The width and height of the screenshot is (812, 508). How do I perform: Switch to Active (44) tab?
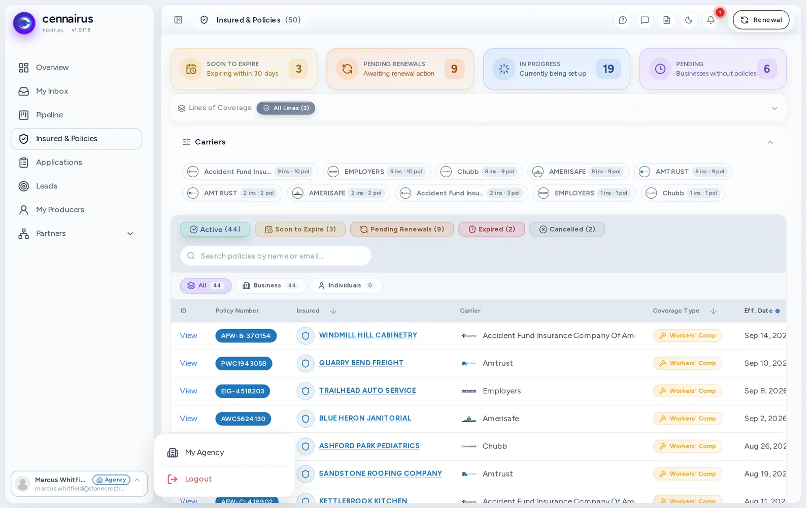click(x=215, y=229)
